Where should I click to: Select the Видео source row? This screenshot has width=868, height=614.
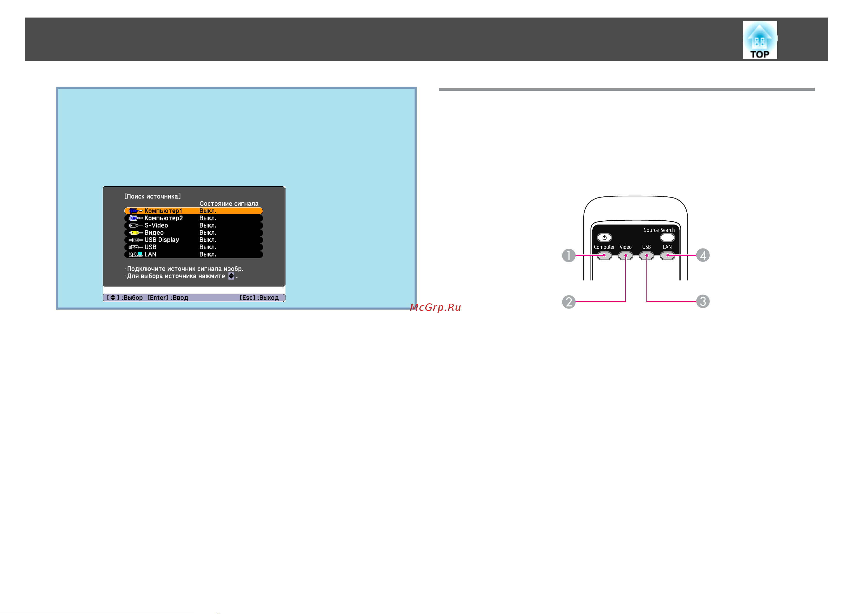tap(193, 233)
